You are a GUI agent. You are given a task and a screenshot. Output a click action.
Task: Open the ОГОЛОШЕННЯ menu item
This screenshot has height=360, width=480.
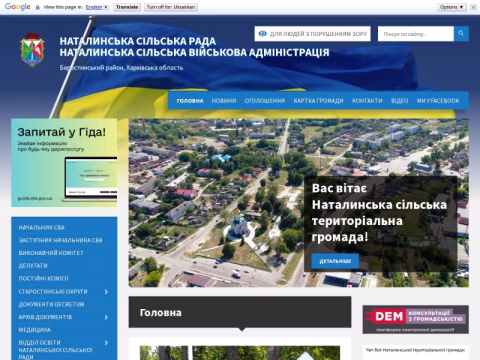265,101
